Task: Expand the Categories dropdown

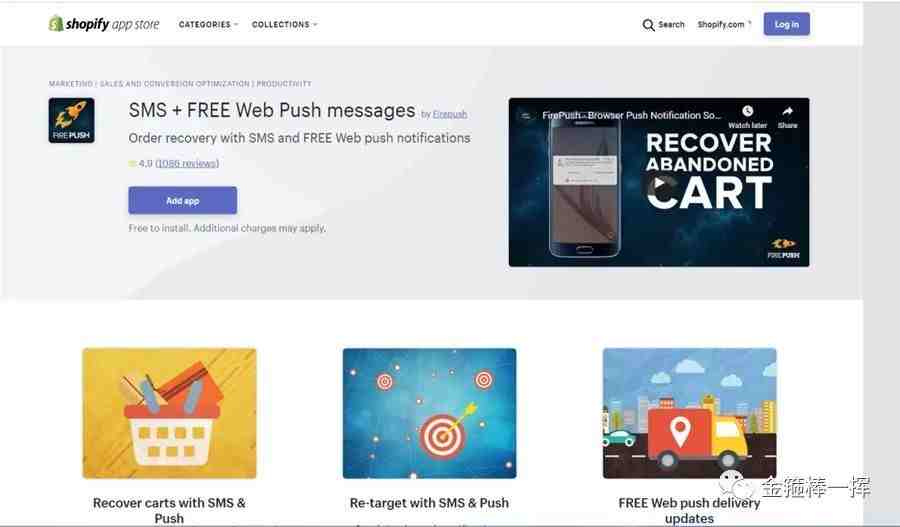Action: click(208, 25)
